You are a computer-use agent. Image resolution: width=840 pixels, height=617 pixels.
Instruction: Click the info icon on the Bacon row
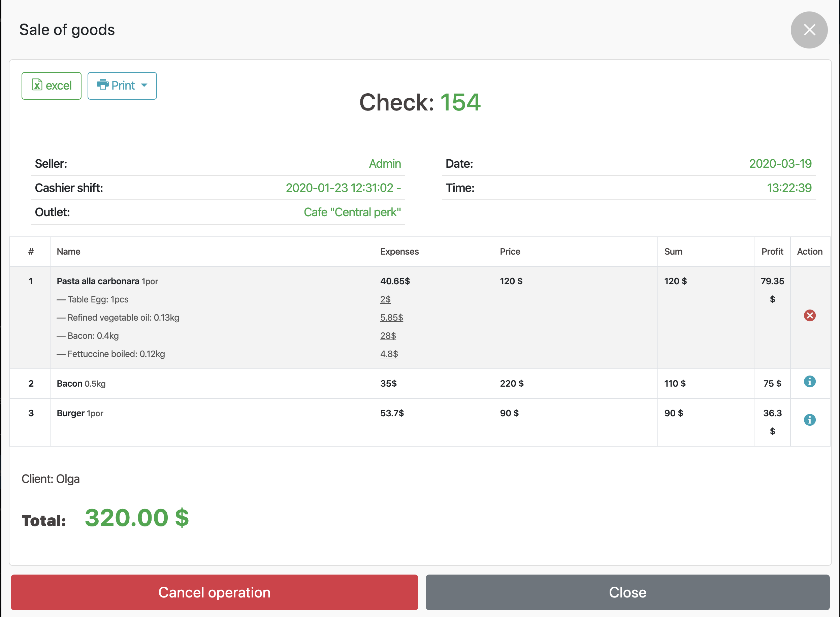coord(809,382)
